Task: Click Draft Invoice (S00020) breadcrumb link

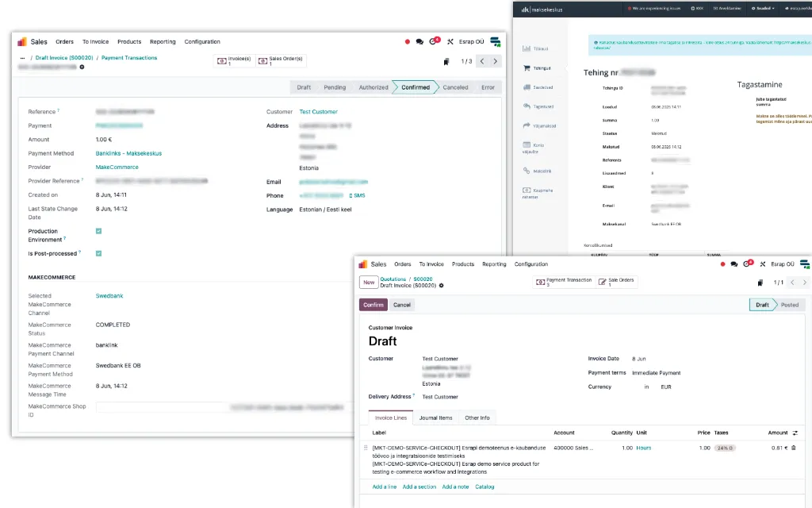Action: pyautogui.click(x=64, y=58)
